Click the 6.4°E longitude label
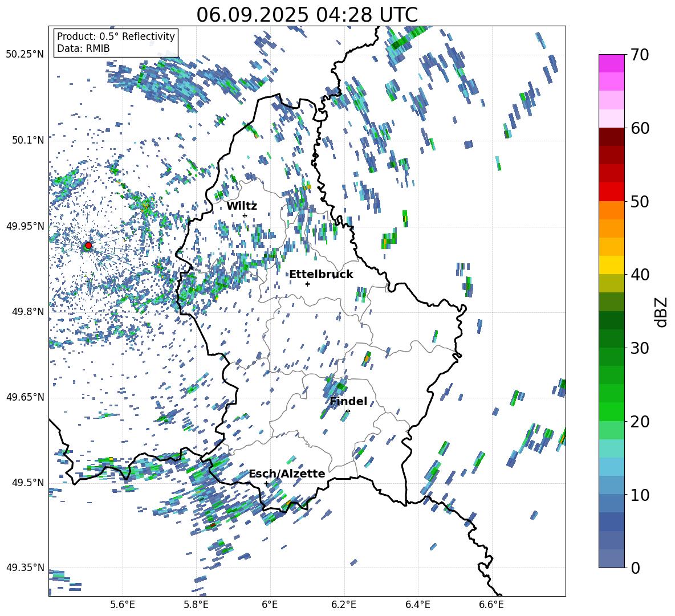The height and width of the screenshot is (616, 675). point(417,605)
